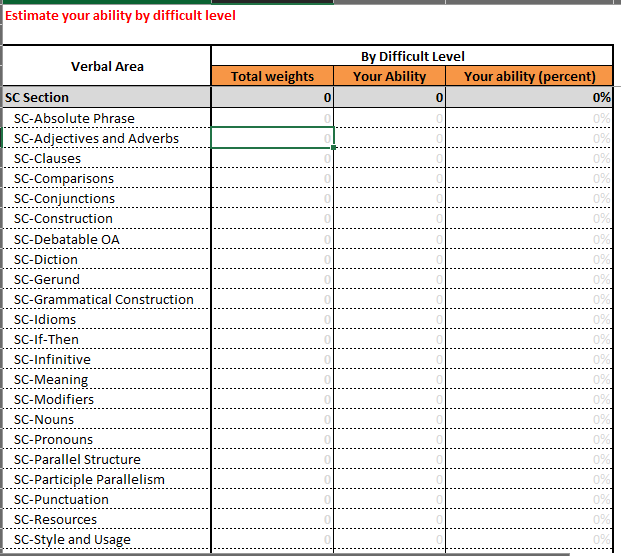
Task: Click 'Your ability (percent)' header cell
Action: [529, 76]
